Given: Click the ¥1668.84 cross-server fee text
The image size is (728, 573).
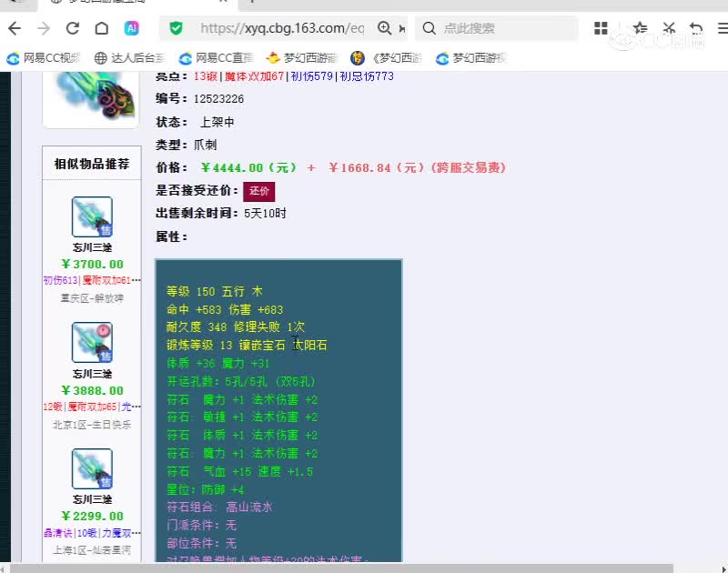Looking at the screenshot, I should click(x=417, y=167).
